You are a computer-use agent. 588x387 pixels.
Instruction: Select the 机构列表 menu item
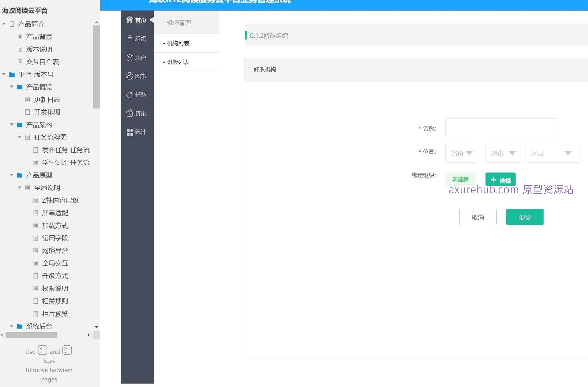point(178,43)
